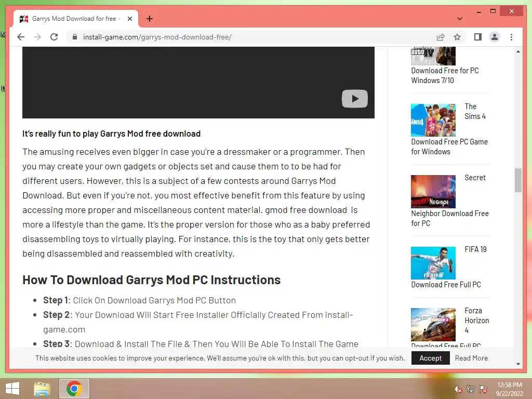Accept the cookie notice
The height and width of the screenshot is (399, 532).
click(430, 358)
